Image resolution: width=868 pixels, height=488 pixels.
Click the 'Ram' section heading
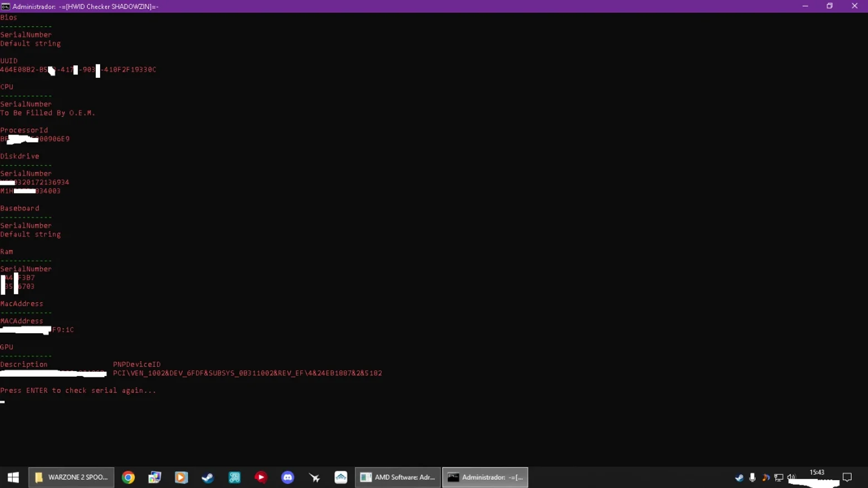coord(7,252)
